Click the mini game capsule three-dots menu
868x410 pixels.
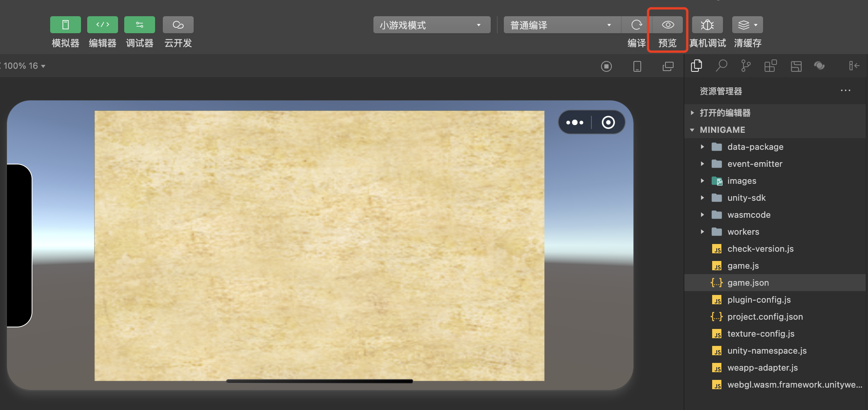coord(575,122)
